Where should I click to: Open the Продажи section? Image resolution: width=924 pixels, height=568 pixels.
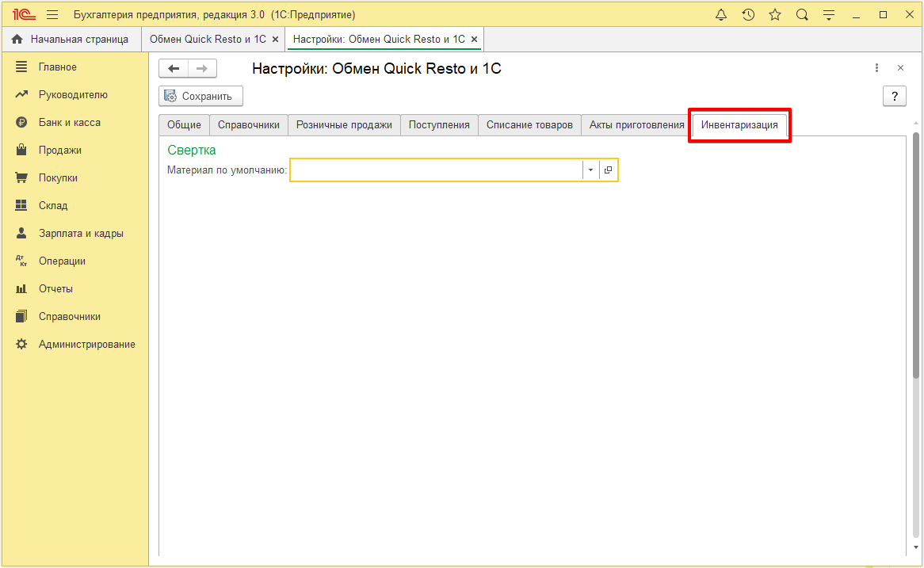tap(60, 151)
